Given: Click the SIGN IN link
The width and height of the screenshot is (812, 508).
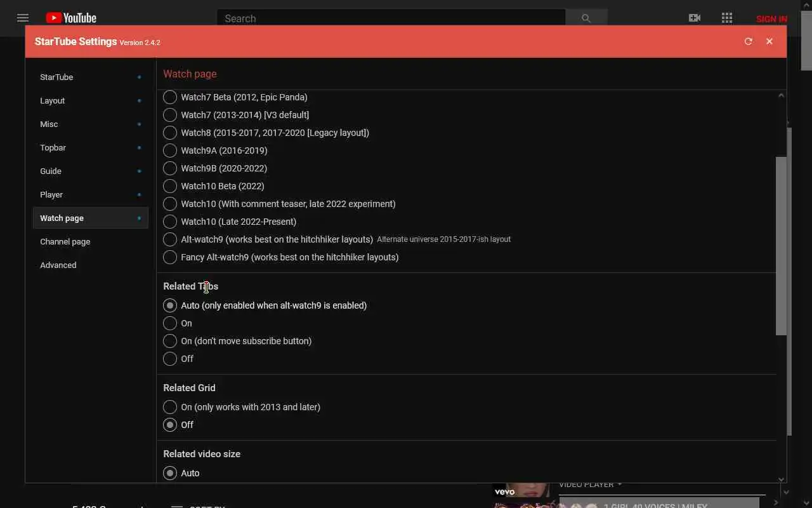Looking at the screenshot, I should tap(771, 18).
